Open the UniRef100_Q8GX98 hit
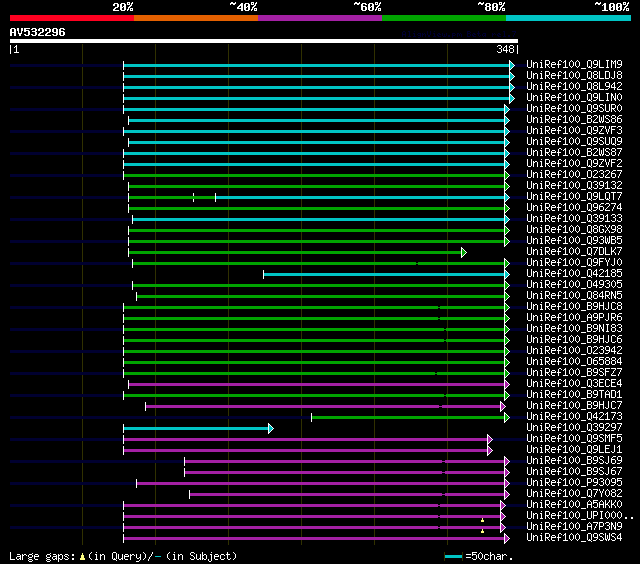This screenshot has height=564, width=640. tap(574, 230)
